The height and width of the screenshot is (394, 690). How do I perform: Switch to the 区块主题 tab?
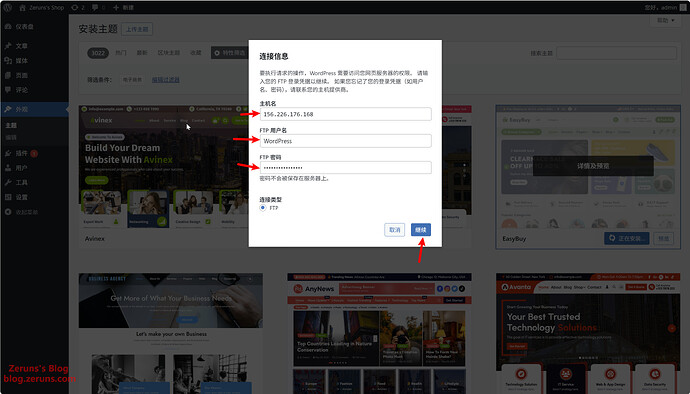tap(169, 53)
